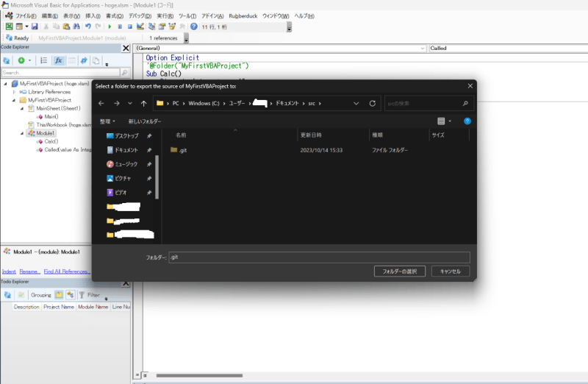The height and width of the screenshot is (384, 588).
Task: Run the macro with the green play icon
Action: (110, 26)
